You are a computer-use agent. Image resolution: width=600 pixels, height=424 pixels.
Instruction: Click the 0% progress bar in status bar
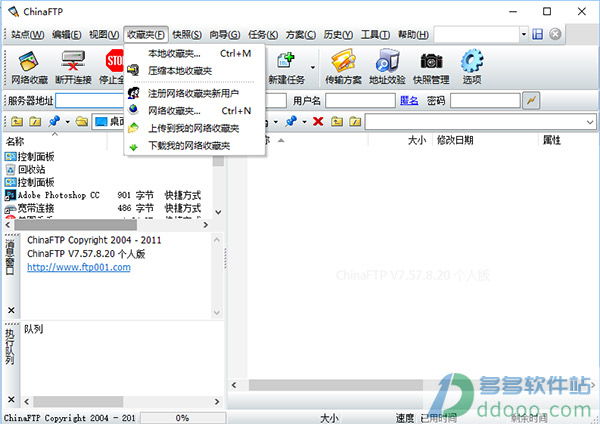(183, 418)
